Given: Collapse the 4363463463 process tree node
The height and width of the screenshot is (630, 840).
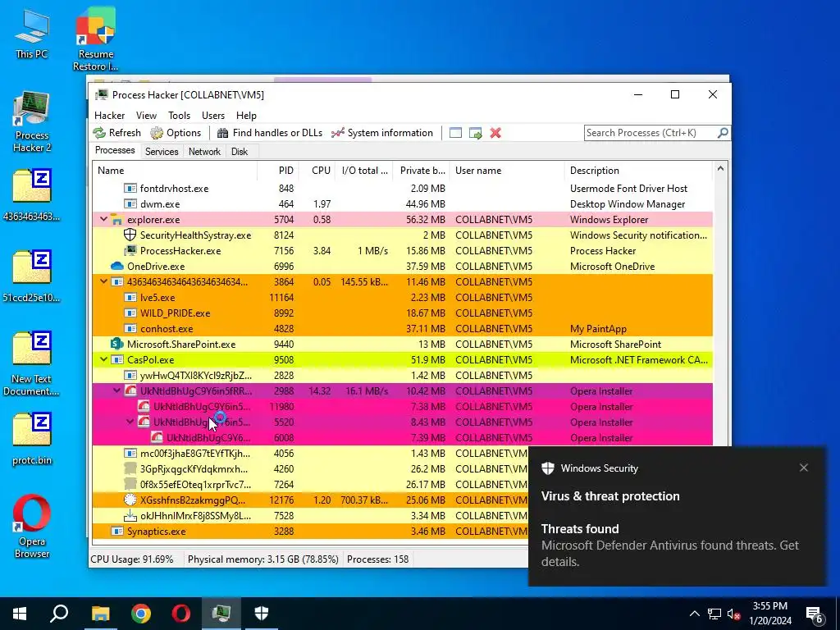Looking at the screenshot, I should point(103,282).
